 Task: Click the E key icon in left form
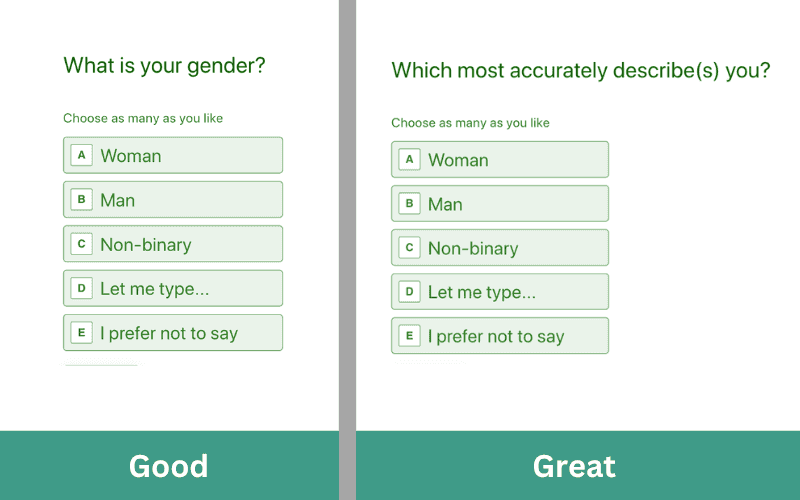click(81, 333)
